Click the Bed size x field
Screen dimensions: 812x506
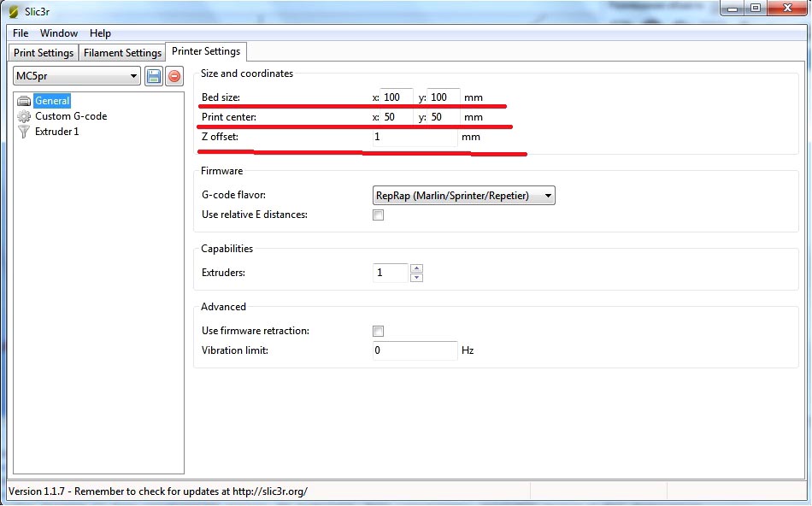click(x=397, y=97)
